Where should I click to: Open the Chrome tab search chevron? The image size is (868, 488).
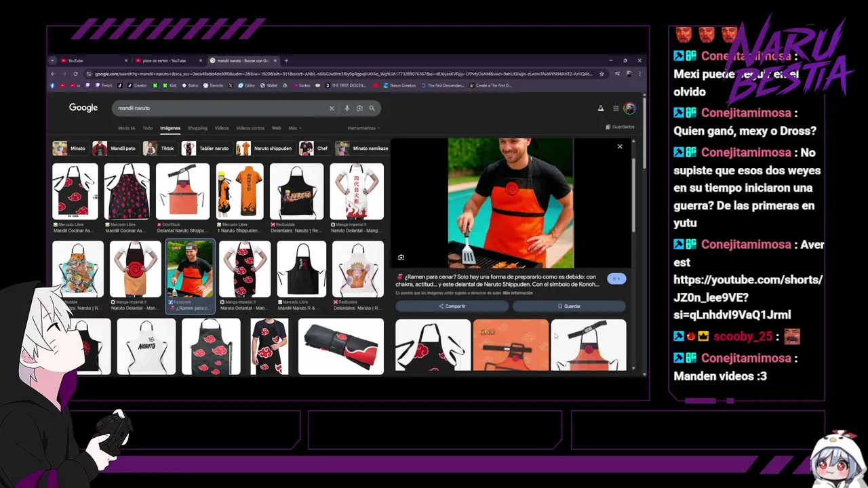point(52,60)
